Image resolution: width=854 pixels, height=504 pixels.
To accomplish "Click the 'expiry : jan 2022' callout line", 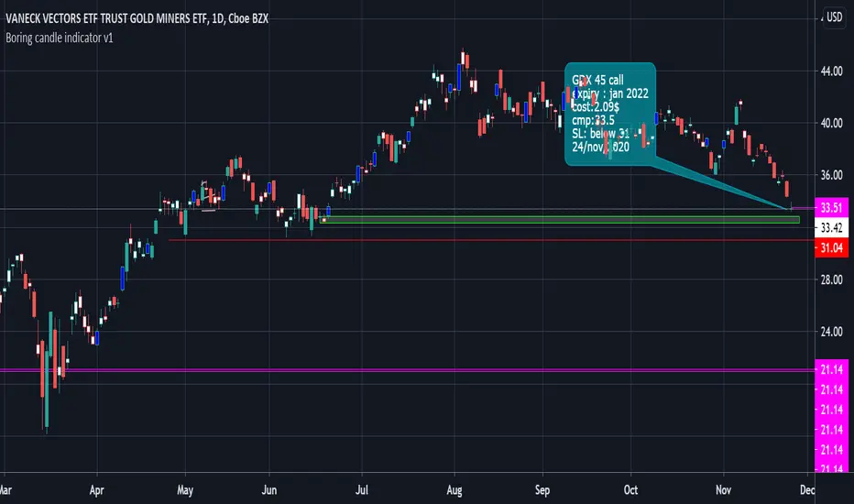I will [610, 93].
